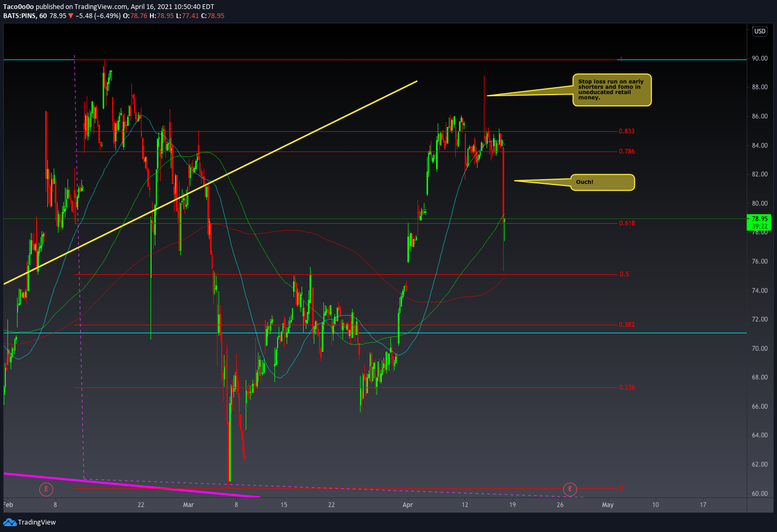This screenshot has width=777, height=532.
Task: Click the 64.00 price axis label
Action: 759,435
